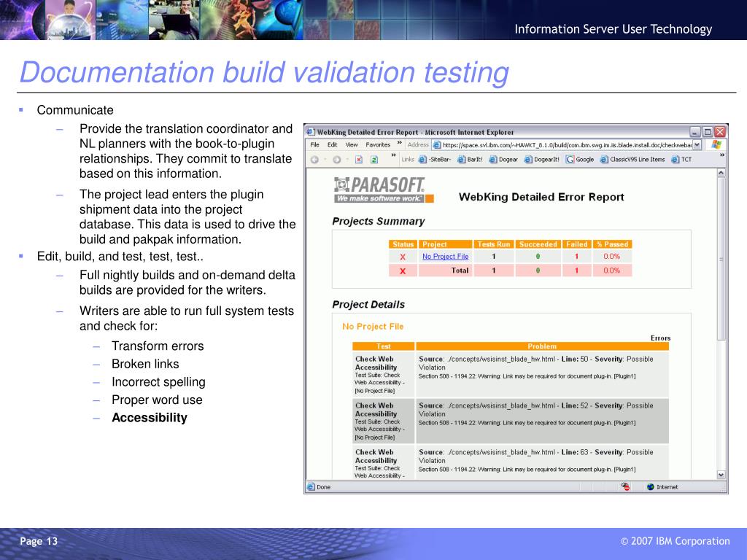Viewport: 747px width, 560px height.
Task: Click the vertical scrollbar thumb in the browser
Action: (x=721, y=260)
